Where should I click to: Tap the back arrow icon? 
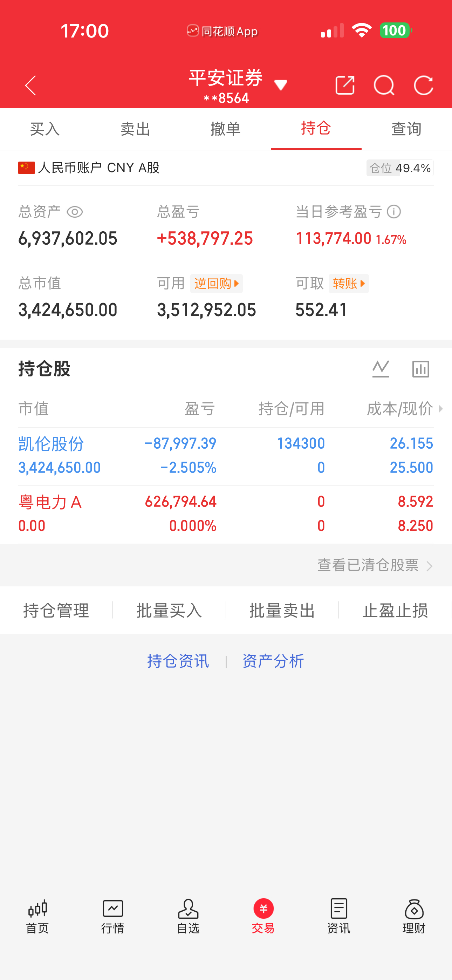point(30,85)
